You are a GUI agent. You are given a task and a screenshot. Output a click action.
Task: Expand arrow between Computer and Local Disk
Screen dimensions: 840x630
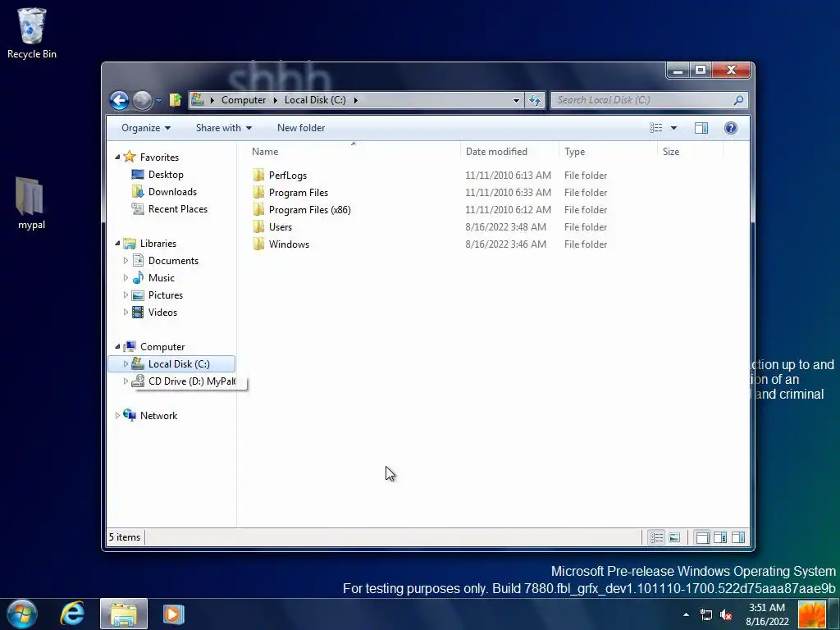pyautogui.click(x=276, y=100)
